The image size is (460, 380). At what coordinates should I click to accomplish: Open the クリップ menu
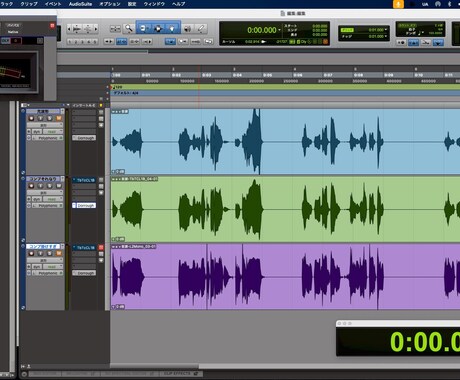[29, 4]
